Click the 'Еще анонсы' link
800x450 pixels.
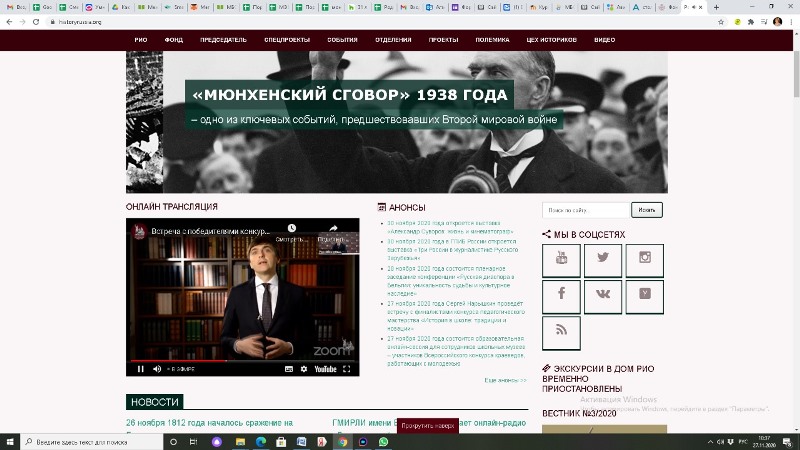pyautogui.click(x=505, y=380)
